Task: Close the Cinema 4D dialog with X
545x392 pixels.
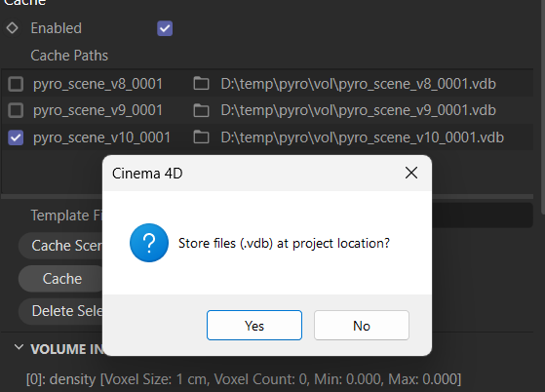Action: pyautogui.click(x=411, y=173)
